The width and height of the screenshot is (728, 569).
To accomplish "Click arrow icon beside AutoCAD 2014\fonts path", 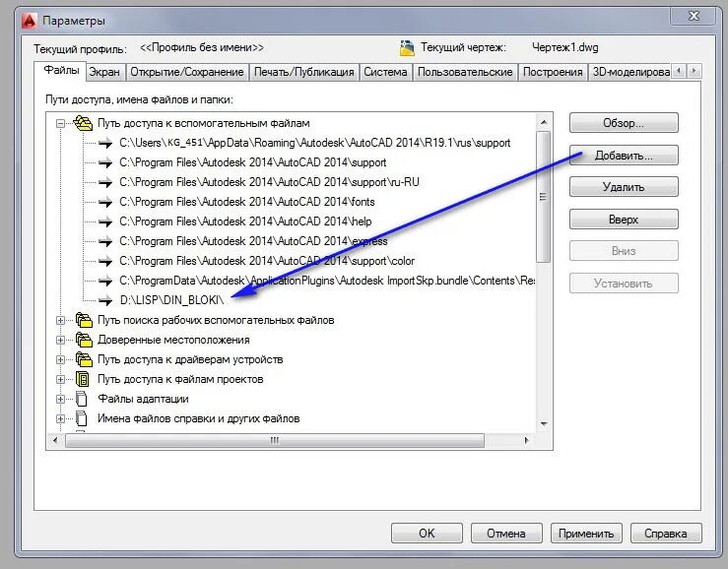I will 105,202.
